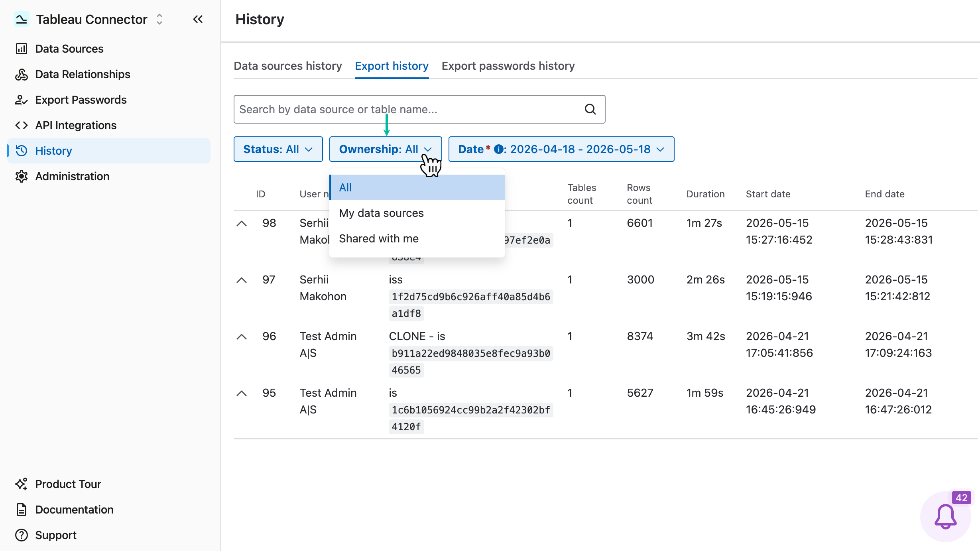Switch to Export passwords history tab

coord(508,66)
